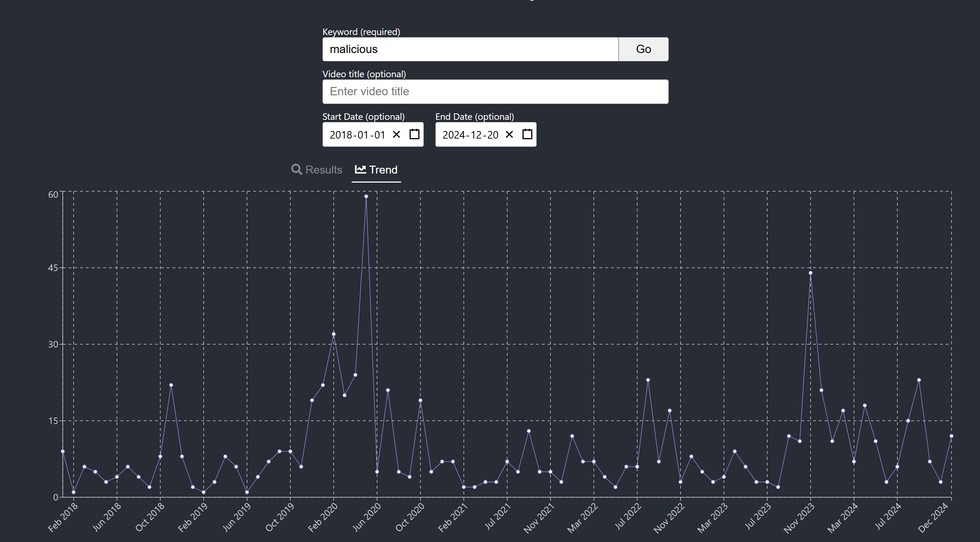Open the Start Date calendar picker
Screen dimensions: 980x542
[x=414, y=134]
